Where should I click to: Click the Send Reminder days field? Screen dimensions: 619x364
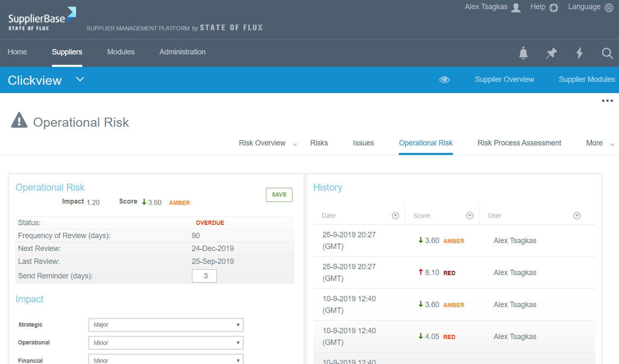click(x=204, y=276)
